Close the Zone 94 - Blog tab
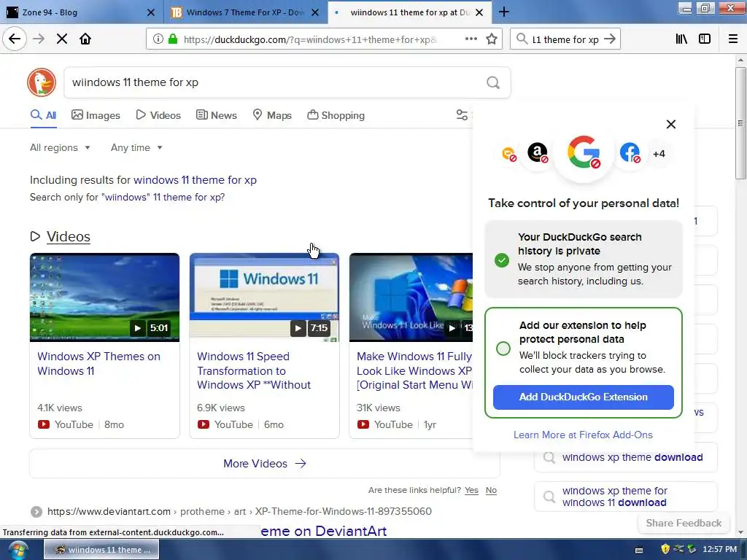 pos(150,12)
